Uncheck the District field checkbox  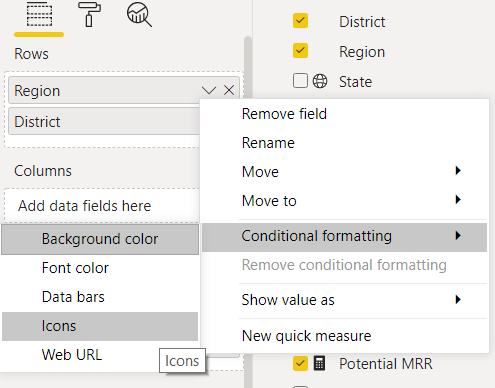point(300,21)
